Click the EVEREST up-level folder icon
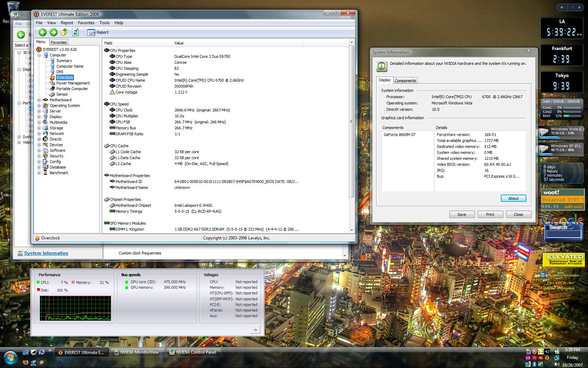 [x=64, y=32]
